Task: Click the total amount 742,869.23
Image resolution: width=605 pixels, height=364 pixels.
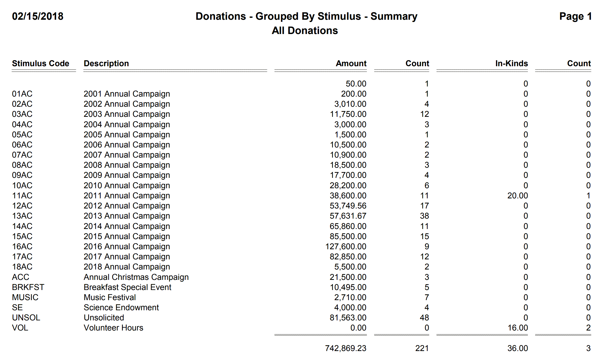Action: pos(346,348)
